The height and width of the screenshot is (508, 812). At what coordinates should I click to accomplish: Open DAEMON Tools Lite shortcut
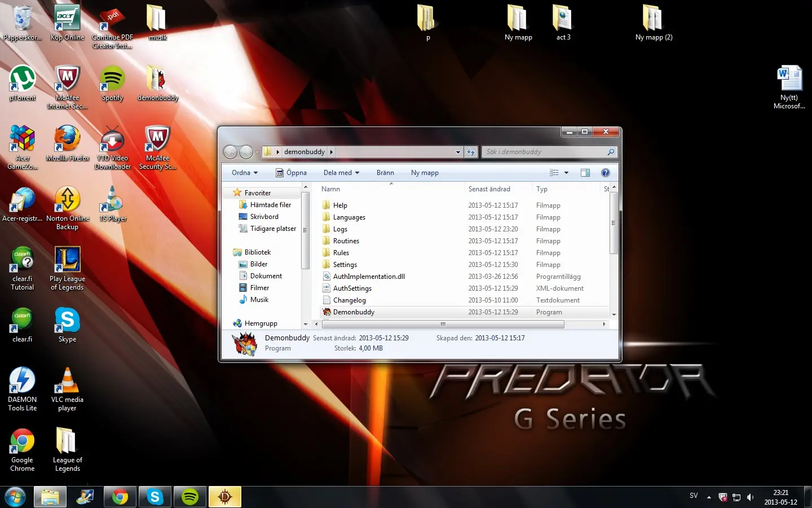pos(23,389)
